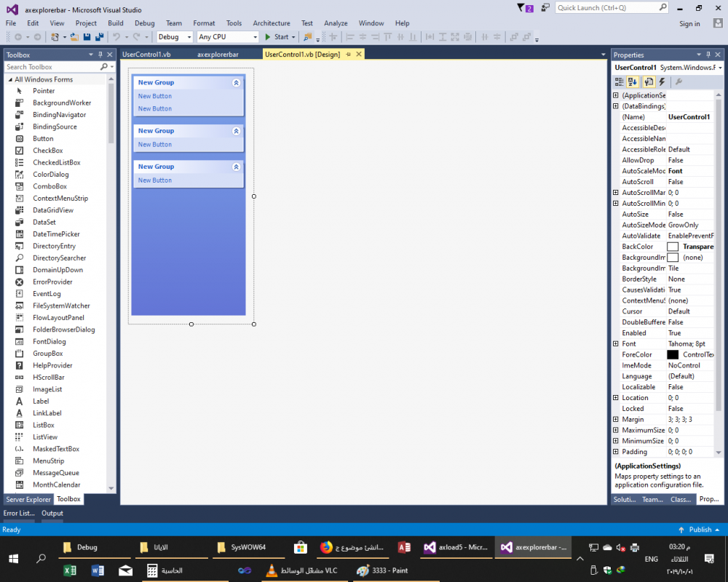Click the send feedback icon near Quick Launch
The height and width of the screenshot is (582, 728).
click(545, 8)
